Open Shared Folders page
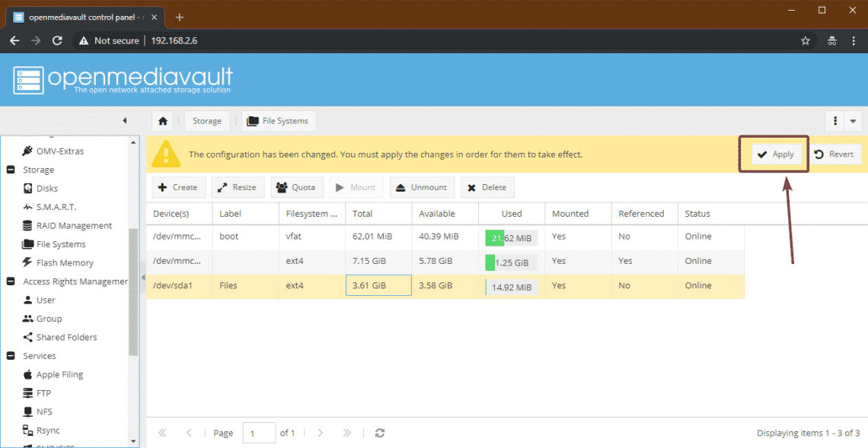Viewport: 868px width, 448px height. tap(59, 338)
